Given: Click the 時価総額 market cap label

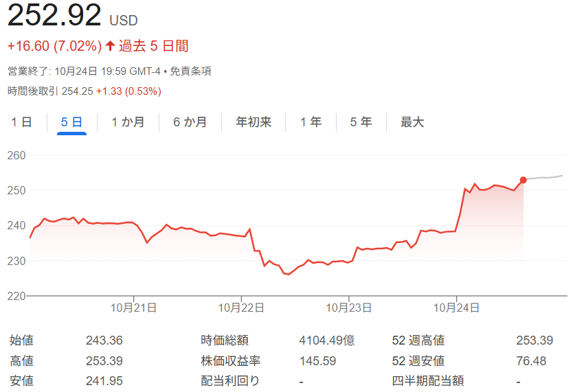Looking at the screenshot, I should point(225,341).
